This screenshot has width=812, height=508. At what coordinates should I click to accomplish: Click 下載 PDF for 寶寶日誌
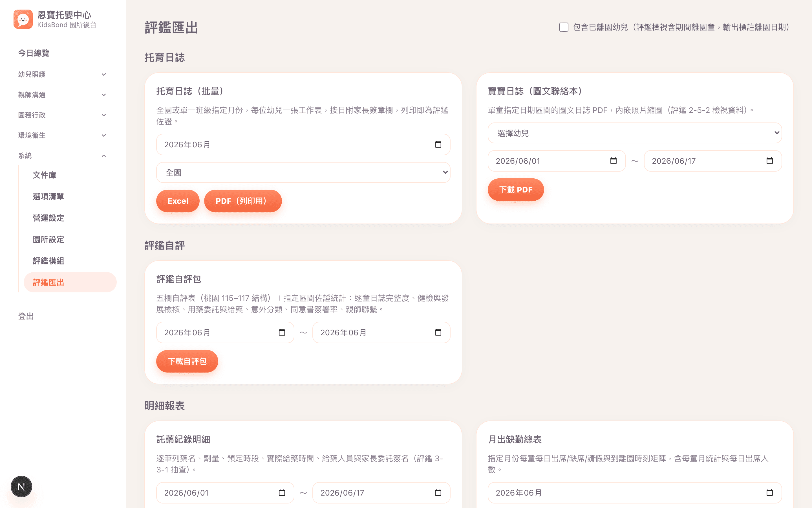click(x=516, y=190)
